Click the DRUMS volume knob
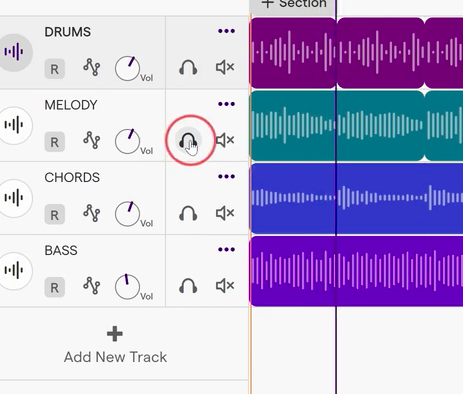 (x=127, y=69)
